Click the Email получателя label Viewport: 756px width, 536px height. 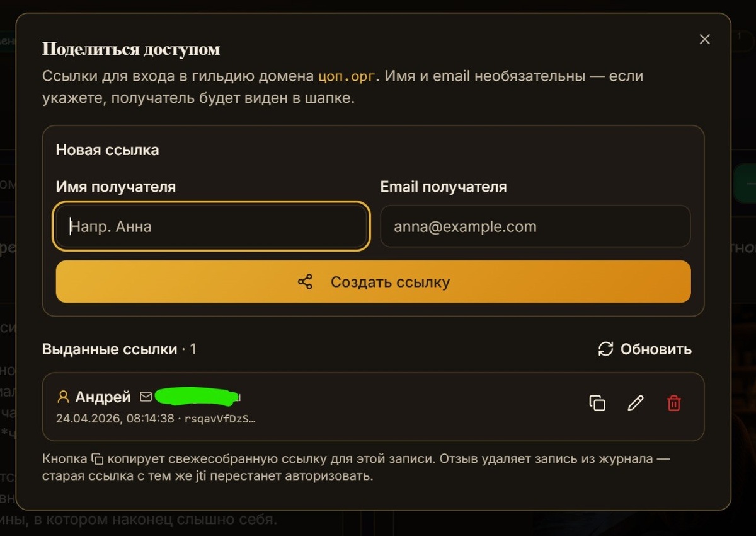click(444, 187)
